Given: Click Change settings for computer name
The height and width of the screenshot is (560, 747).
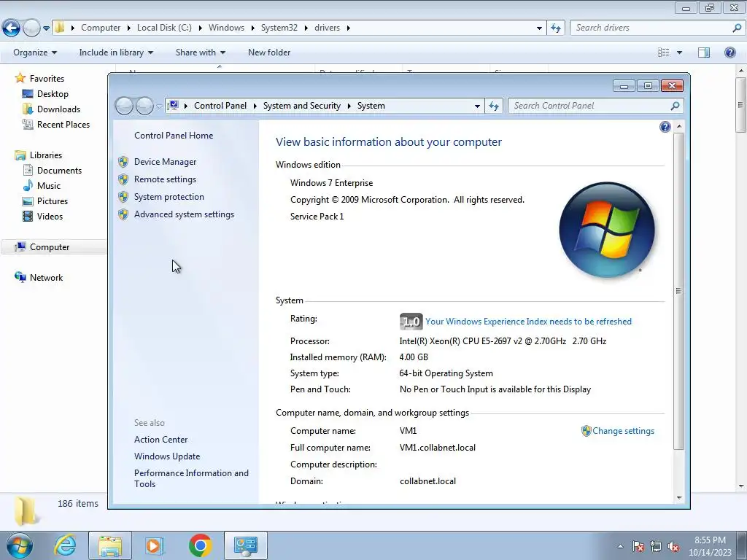Looking at the screenshot, I should (x=623, y=431).
